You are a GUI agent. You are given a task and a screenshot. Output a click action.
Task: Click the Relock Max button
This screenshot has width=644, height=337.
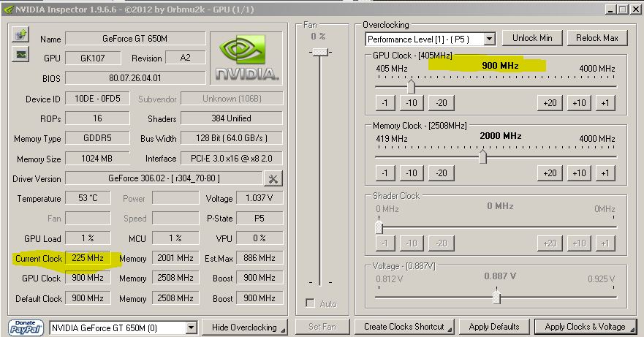[x=596, y=38]
